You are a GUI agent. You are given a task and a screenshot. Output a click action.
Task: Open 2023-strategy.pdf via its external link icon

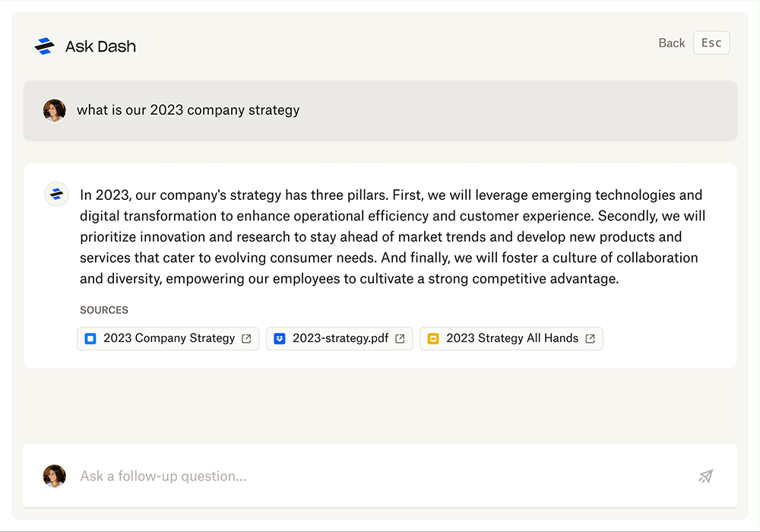[400, 339]
